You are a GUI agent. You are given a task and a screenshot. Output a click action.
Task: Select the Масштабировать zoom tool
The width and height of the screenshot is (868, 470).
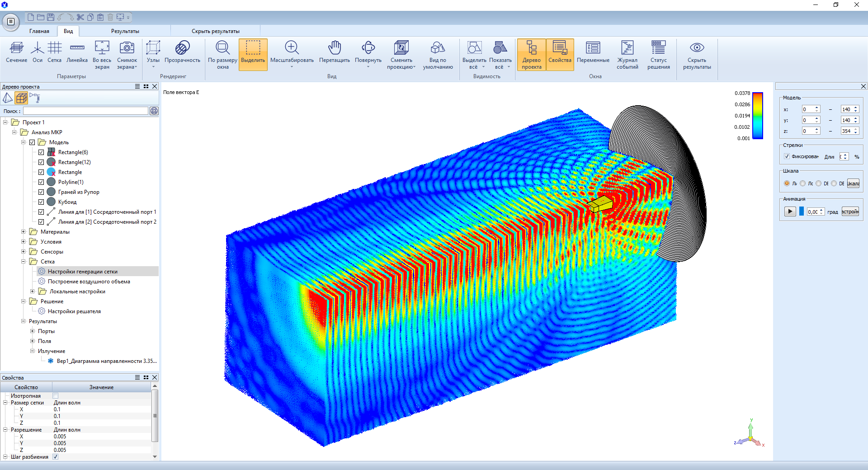[x=292, y=48]
